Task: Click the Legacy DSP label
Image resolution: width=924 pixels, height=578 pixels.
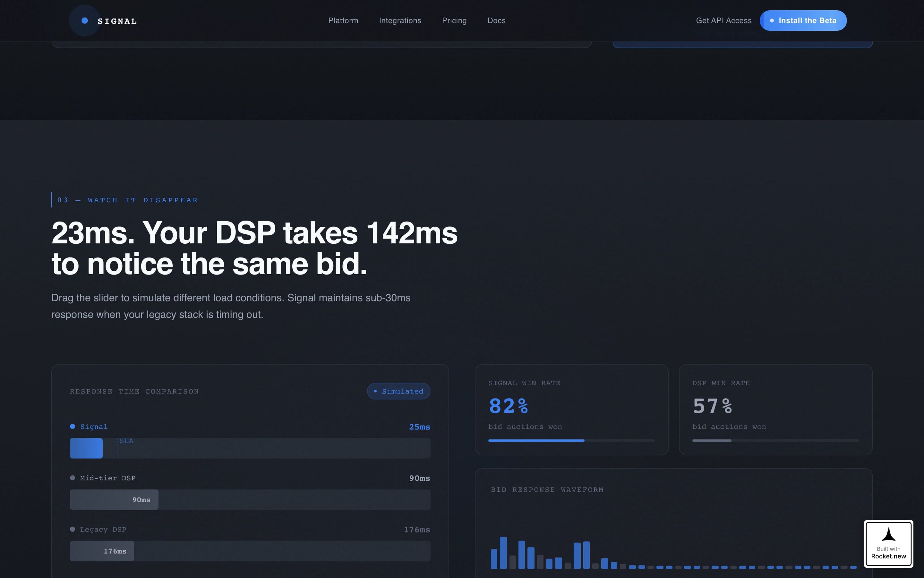Action: [103, 530]
